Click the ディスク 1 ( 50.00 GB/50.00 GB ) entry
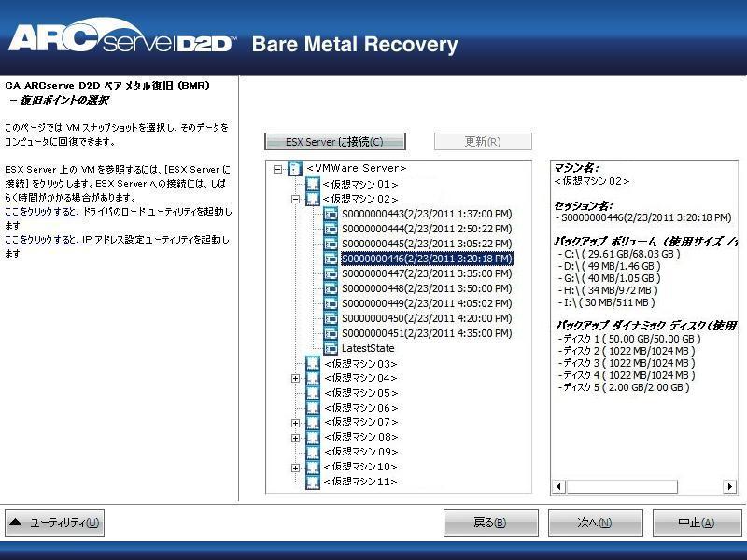This screenshot has height=560, width=747. [629, 339]
